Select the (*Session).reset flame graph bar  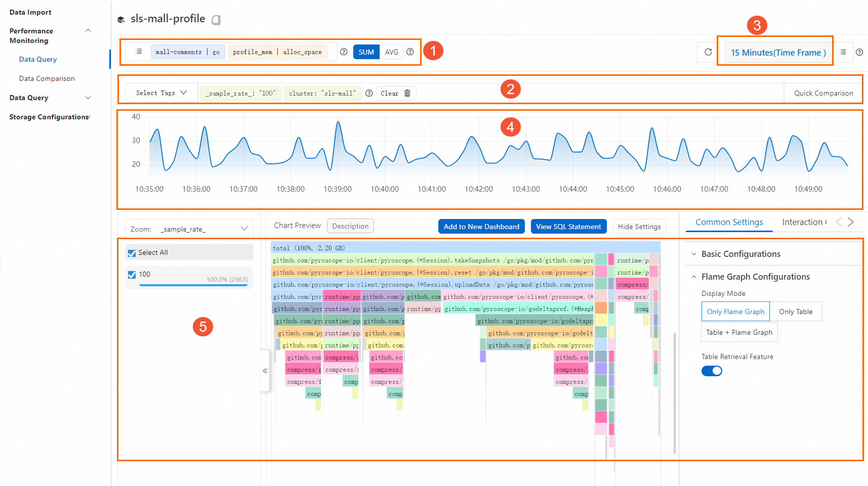coord(432,272)
